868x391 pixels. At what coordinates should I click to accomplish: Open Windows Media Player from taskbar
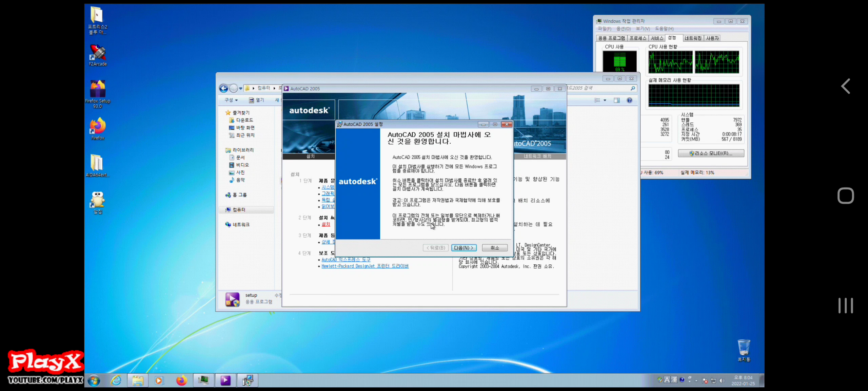point(159,380)
